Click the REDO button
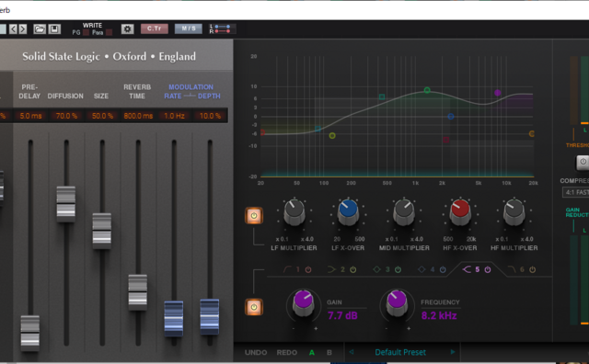The width and height of the screenshot is (589, 364). coord(287,352)
